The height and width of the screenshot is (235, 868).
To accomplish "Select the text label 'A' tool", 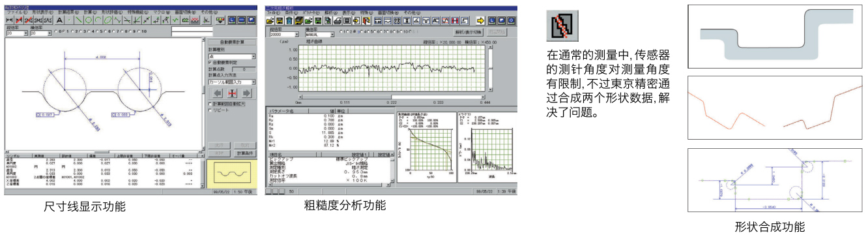I will click(x=60, y=20).
